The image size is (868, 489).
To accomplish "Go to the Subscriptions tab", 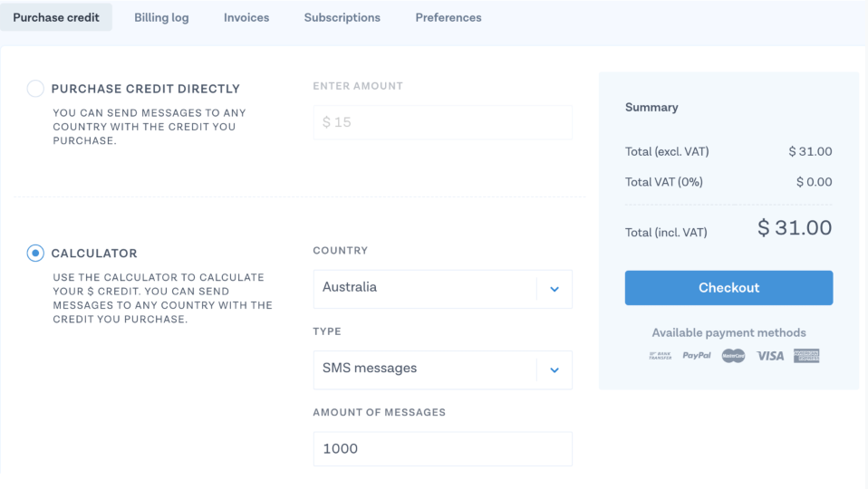I will pos(342,17).
